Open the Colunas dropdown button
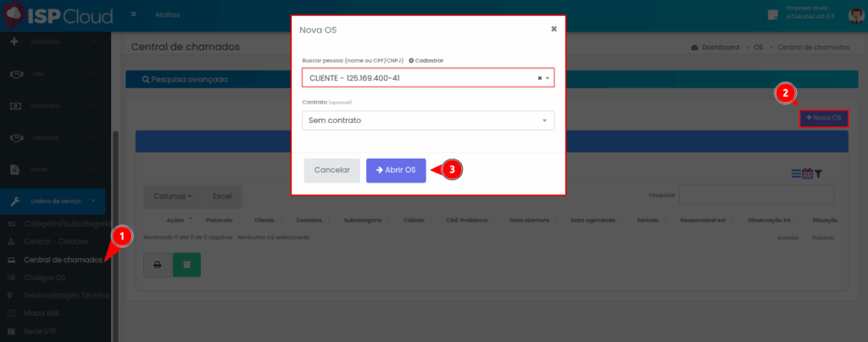Image resolution: width=868 pixels, height=342 pixels. tap(171, 196)
